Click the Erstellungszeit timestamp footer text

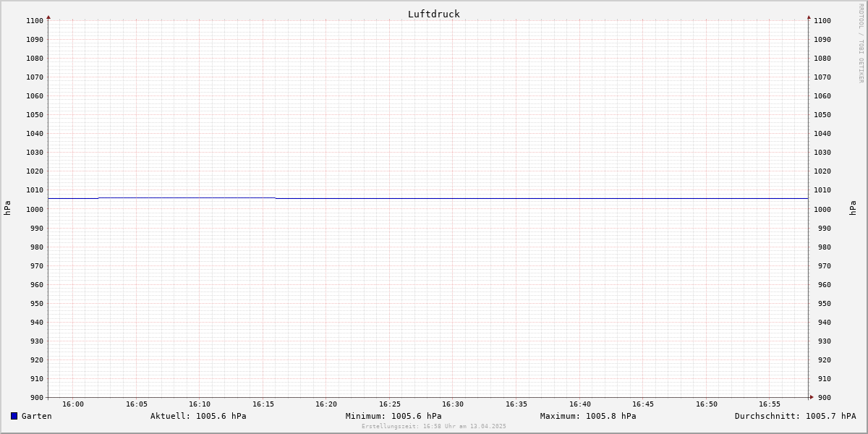(x=434, y=426)
